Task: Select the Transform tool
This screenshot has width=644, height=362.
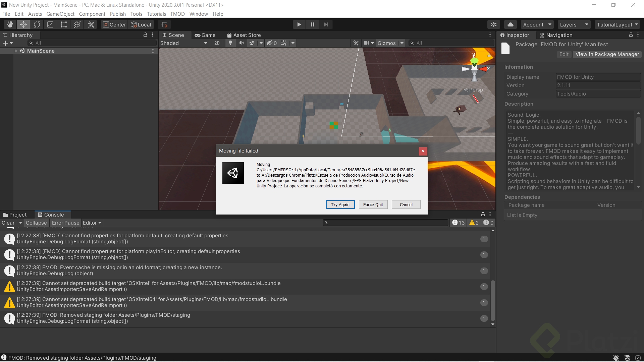Action: click(x=77, y=24)
